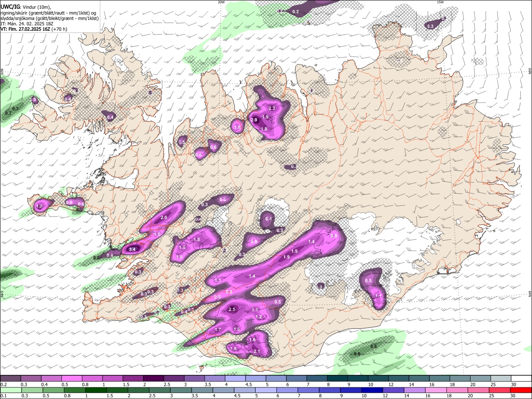532x399 pixels.
Task: Click the 2.3 snowfall value on the map
Action: coord(272,108)
